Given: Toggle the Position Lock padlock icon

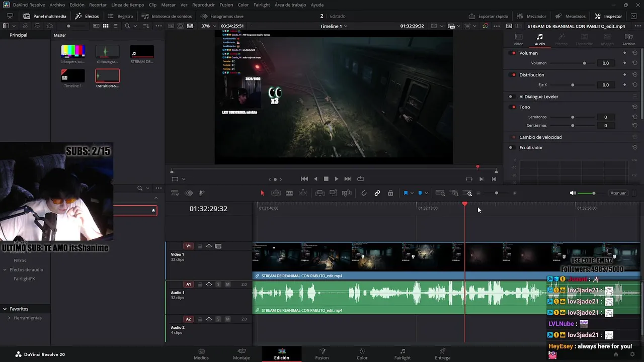Looking at the screenshot, I should click(x=390, y=193).
